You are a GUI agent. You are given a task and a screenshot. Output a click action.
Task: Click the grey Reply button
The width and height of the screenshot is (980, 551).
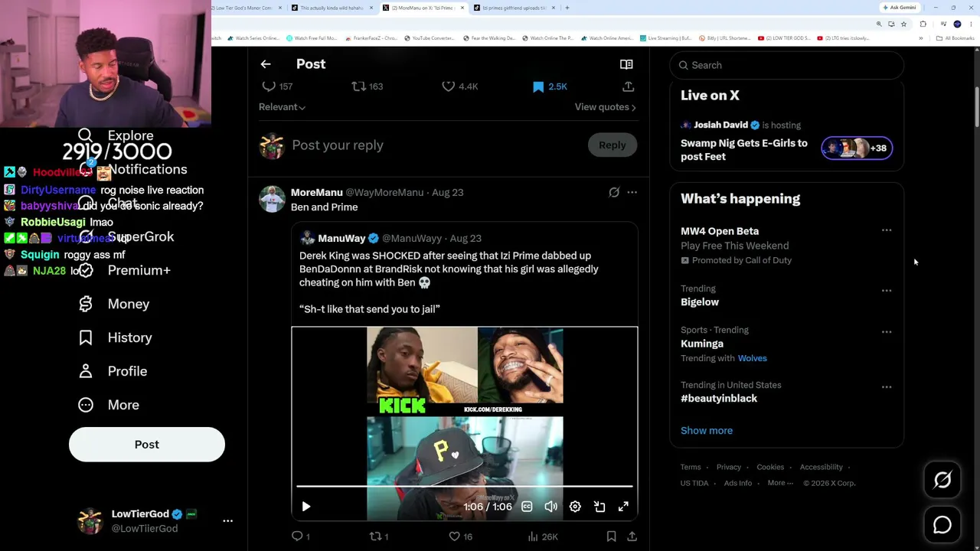click(612, 145)
